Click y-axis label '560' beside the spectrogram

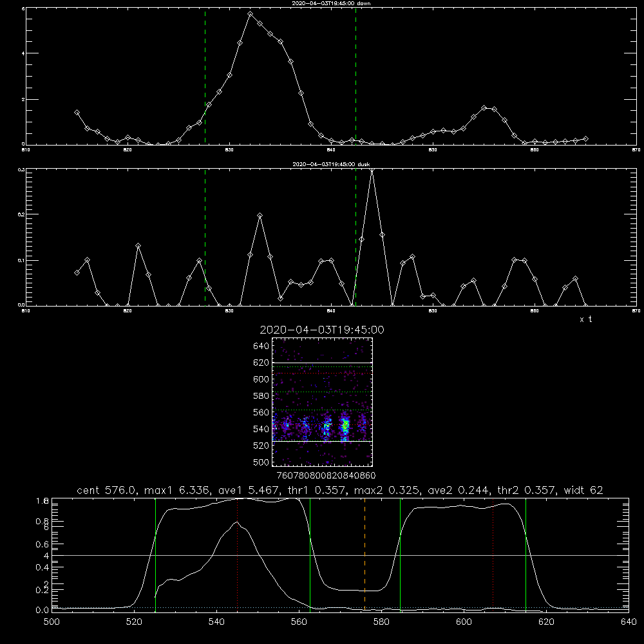tap(261, 412)
